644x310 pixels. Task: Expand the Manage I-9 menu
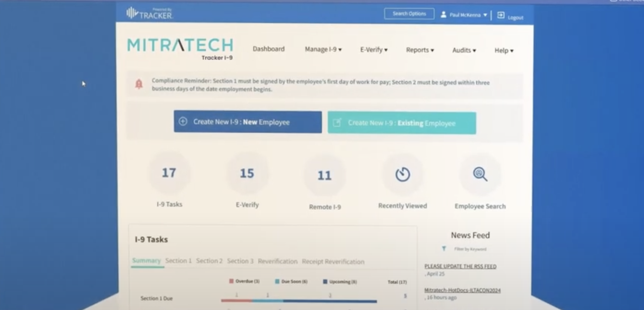point(323,49)
